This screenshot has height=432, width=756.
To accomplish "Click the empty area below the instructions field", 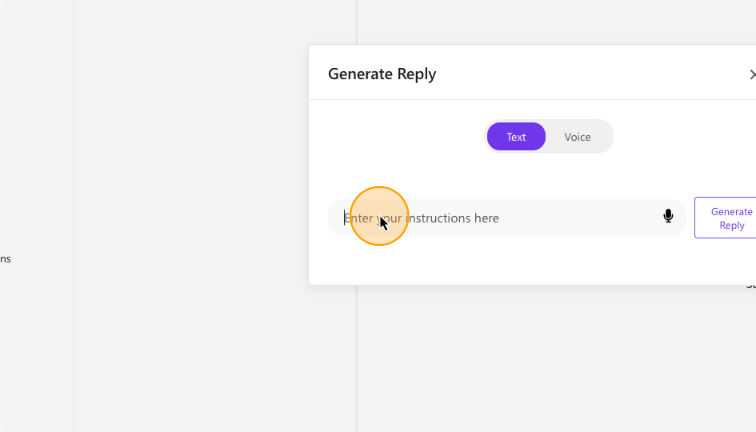I will tap(506, 260).
